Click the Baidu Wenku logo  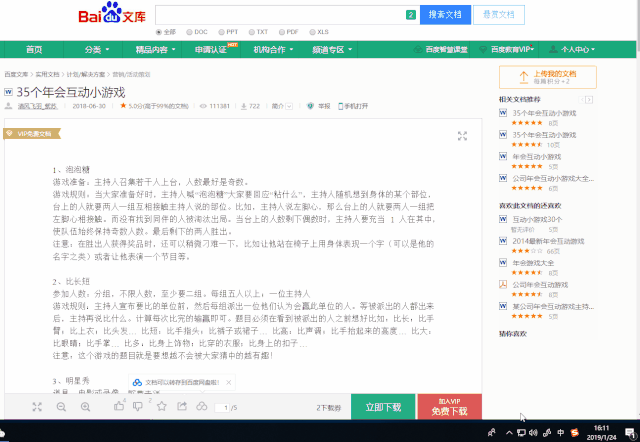(112, 13)
